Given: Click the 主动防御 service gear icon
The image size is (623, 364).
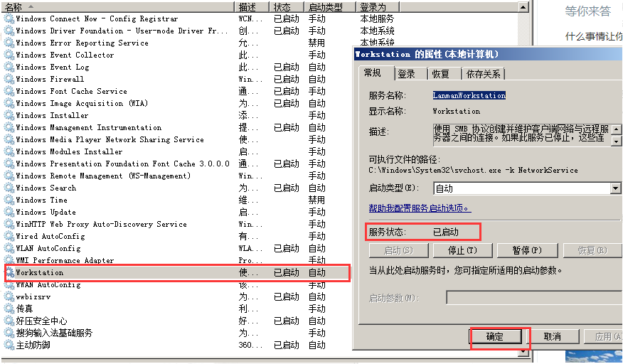Looking at the screenshot, I should [x=9, y=345].
